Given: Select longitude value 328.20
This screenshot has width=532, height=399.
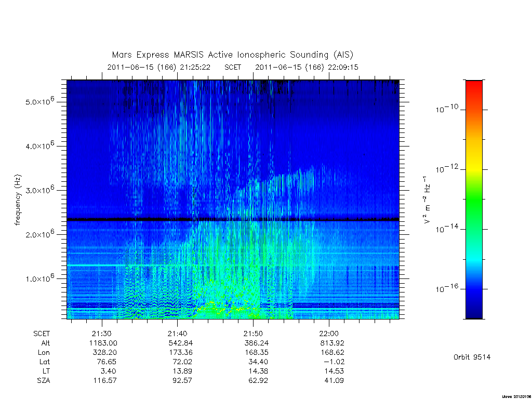Looking at the screenshot, I should (x=104, y=353).
